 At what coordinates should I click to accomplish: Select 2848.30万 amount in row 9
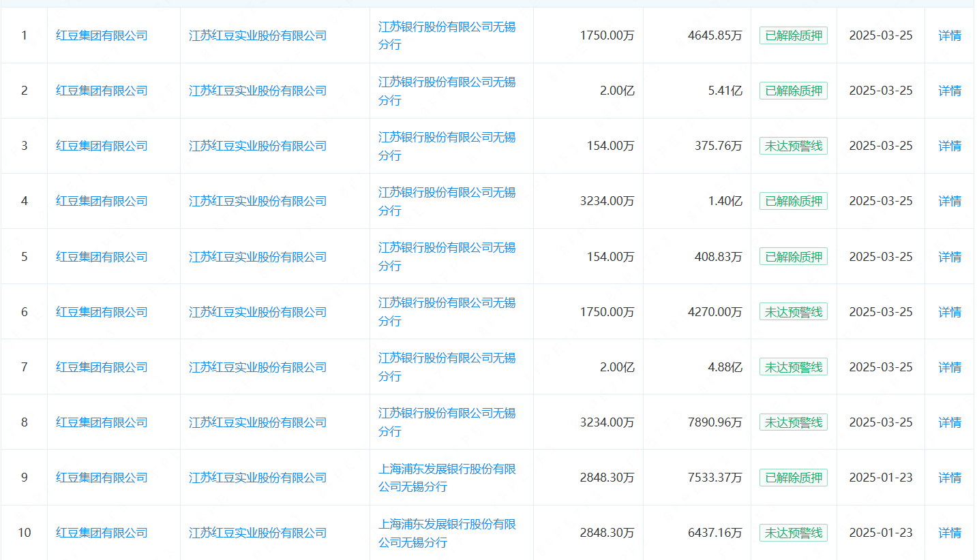pyautogui.click(x=607, y=478)
